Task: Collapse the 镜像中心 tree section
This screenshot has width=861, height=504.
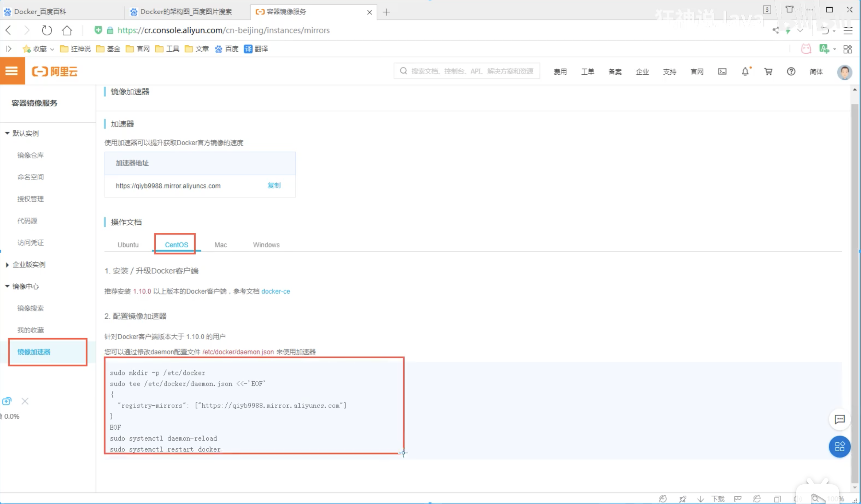Action: click(x=7, y=286)
